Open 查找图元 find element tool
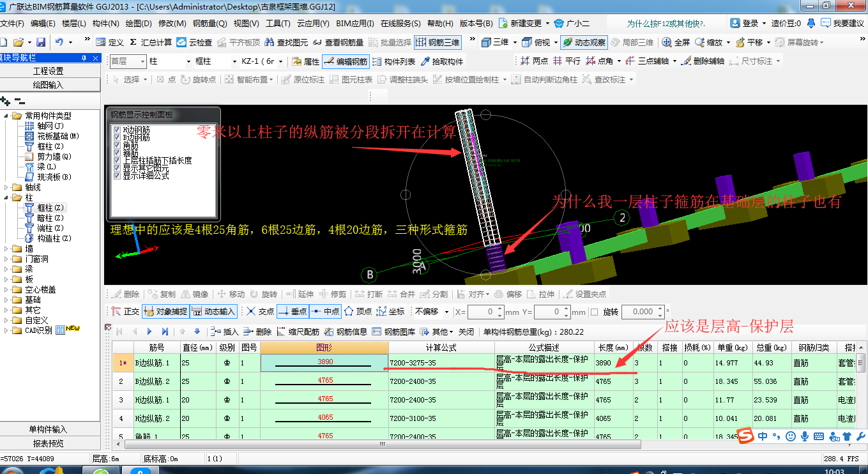Image resolution: width=868 pixels, height=474 pixels. point(286,42)
